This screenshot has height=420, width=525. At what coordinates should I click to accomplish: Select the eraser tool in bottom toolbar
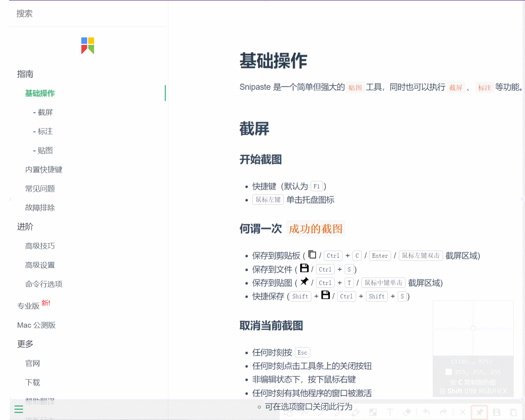[x=407, y=412]
